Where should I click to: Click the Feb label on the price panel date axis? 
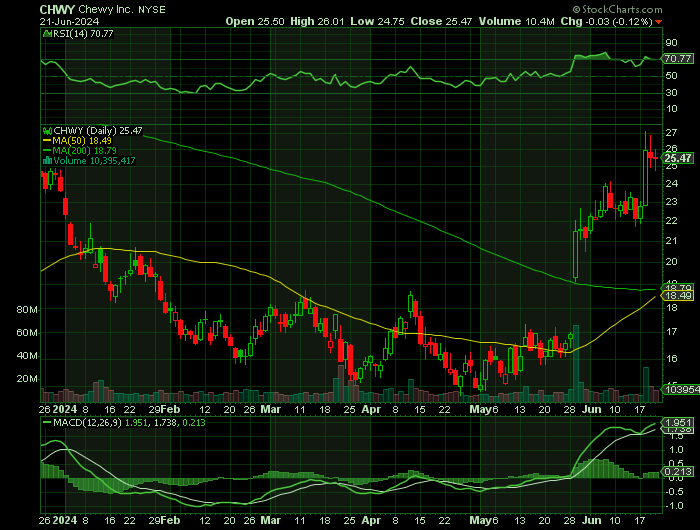click(x=171, y=409)
